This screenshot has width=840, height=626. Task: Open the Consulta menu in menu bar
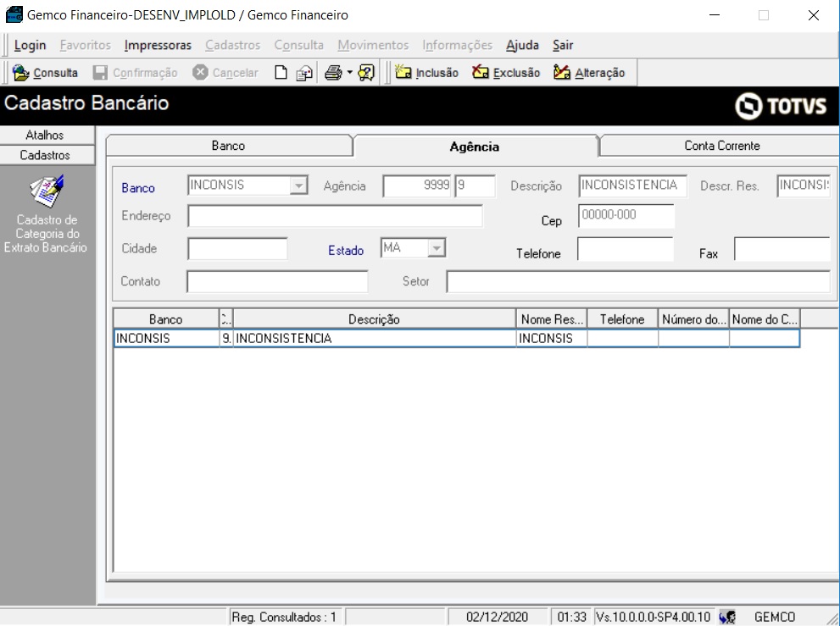299,45
